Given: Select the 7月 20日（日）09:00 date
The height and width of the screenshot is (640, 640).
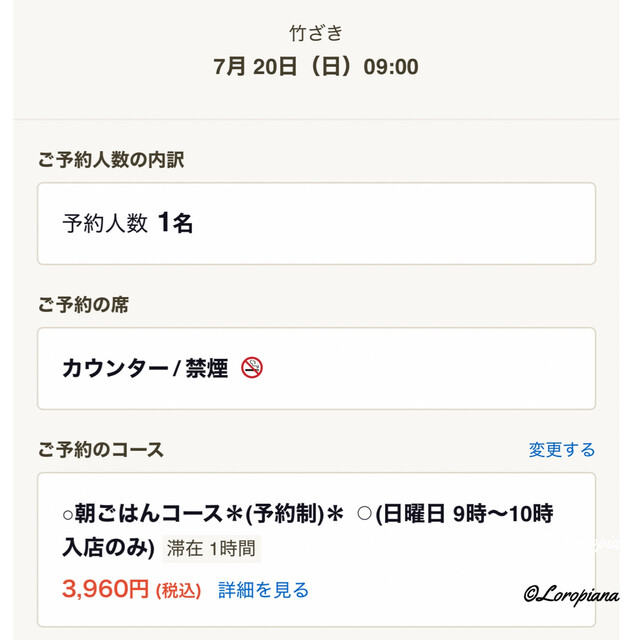Looking at the screenshot, I should 316,67.
